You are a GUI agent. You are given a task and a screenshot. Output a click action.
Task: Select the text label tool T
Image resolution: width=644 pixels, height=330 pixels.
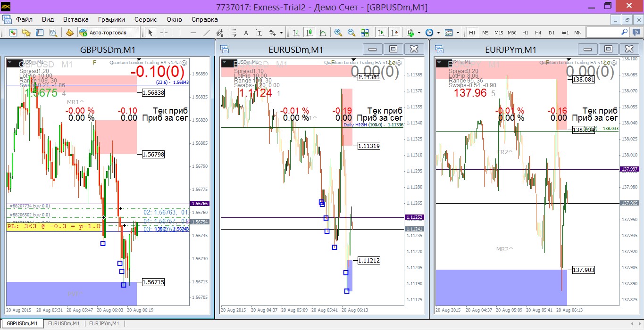click(259, 33)
